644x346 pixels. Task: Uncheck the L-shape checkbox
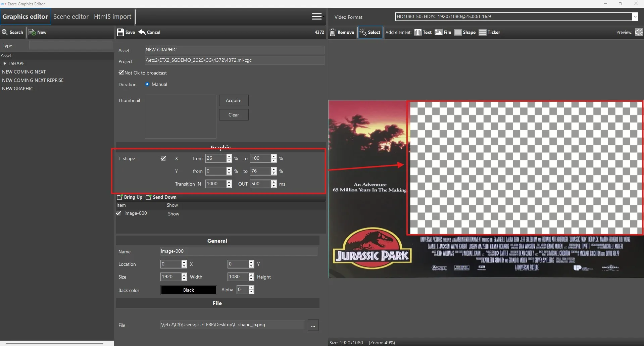[x=163, y=158]
